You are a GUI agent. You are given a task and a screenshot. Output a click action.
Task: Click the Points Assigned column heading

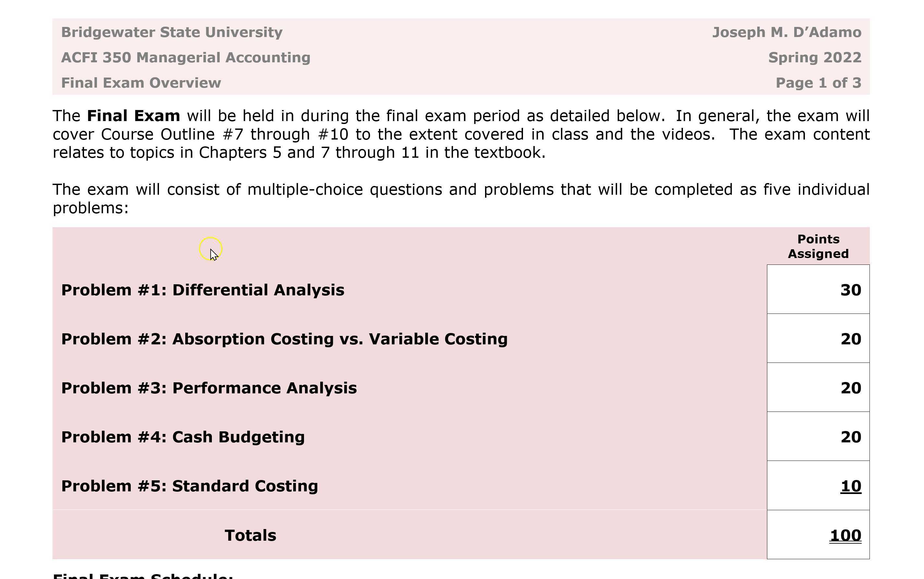(818, 246)
